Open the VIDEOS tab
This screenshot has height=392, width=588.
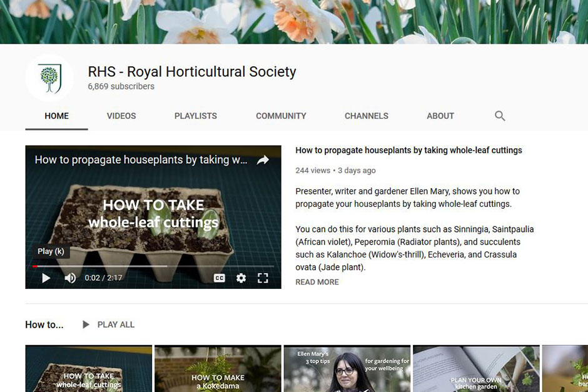[121, 116]
